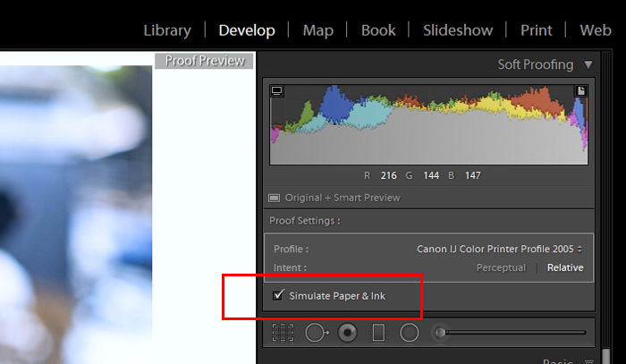
Task: Click the Adjustment Brush size slider handle
Action: [440, 333]
